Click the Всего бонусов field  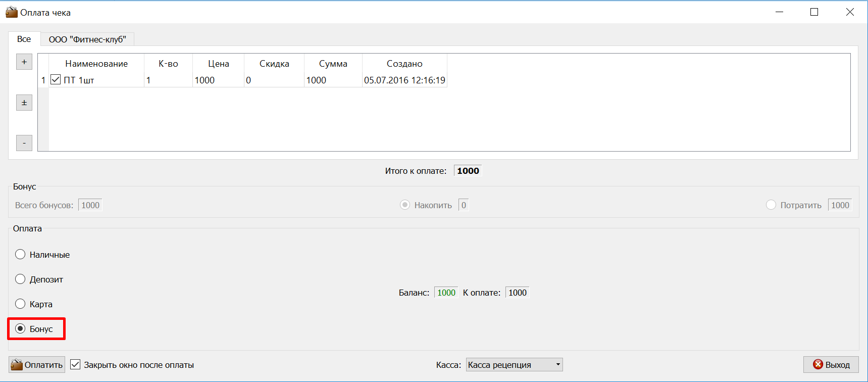90,205
